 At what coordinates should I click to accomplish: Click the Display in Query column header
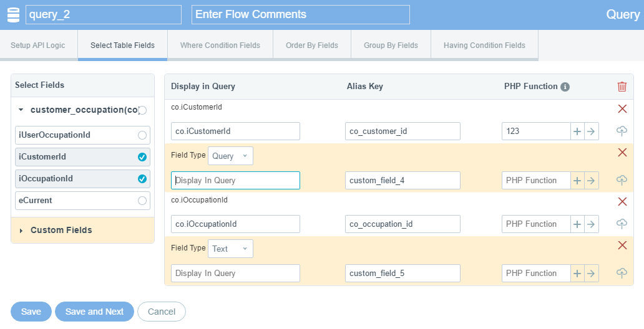click(203, 86)
